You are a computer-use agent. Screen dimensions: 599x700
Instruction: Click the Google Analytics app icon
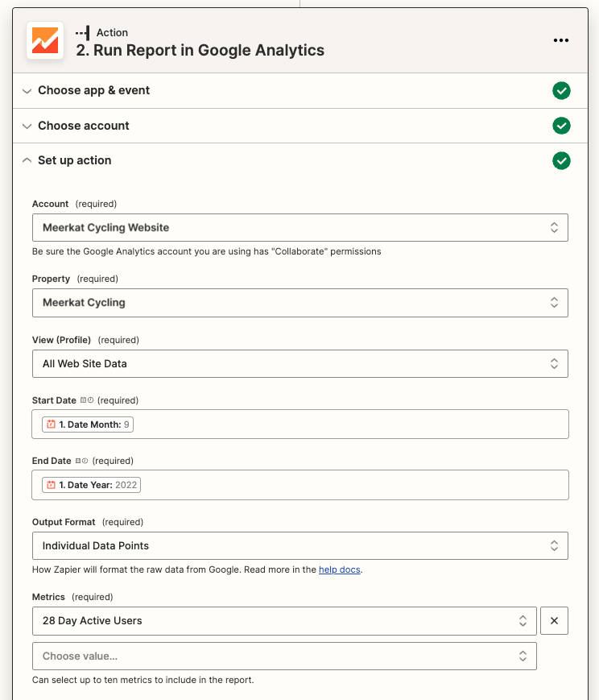(x=45, y=40)
